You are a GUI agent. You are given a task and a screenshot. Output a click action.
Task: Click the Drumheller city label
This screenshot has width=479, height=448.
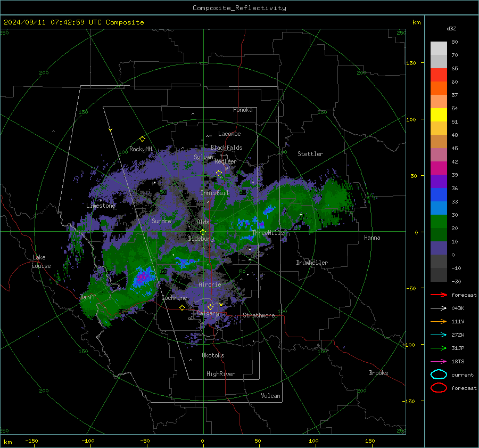tap(312, 263)
